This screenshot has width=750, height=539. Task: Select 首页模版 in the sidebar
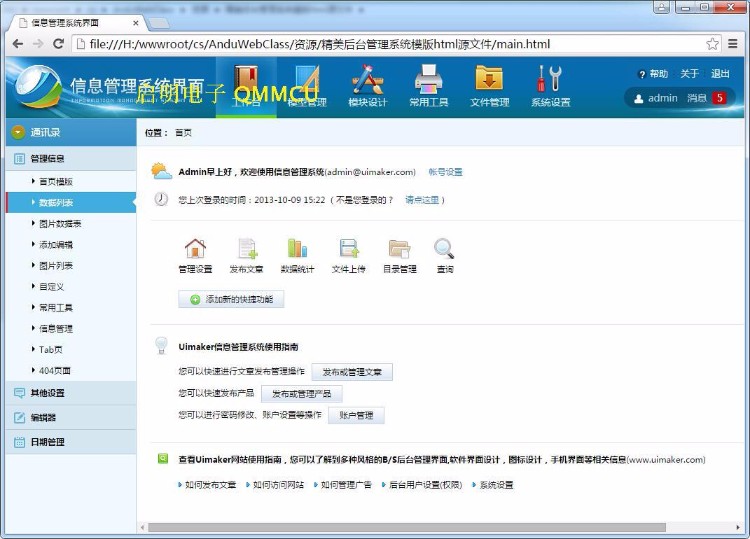pyautogui.click(x=56, y=181)
